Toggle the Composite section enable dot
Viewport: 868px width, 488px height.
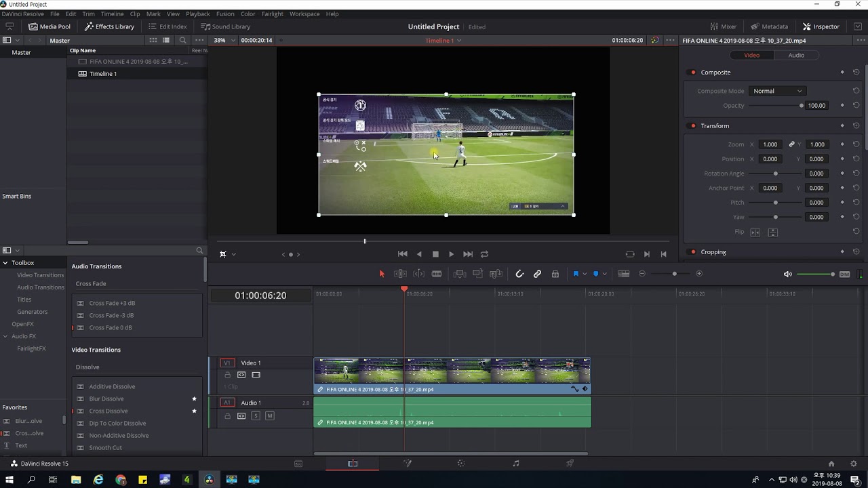click(692, 73)
